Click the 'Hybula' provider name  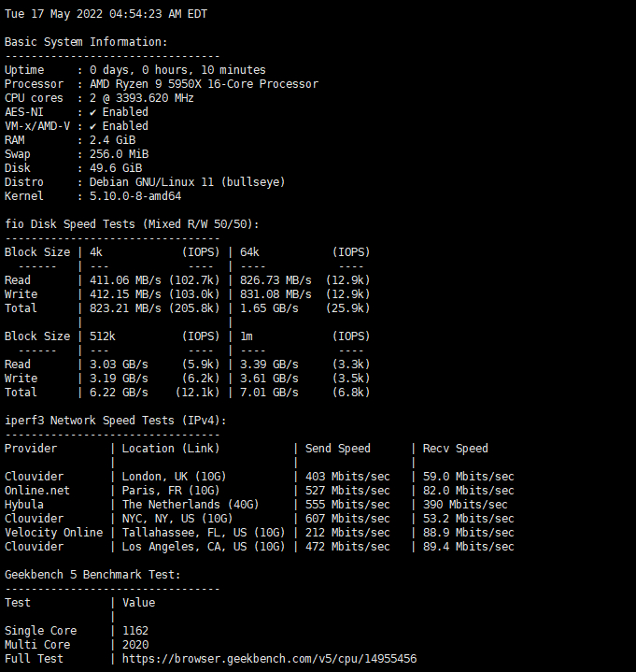pyautogui.click(x=24, y=505)
